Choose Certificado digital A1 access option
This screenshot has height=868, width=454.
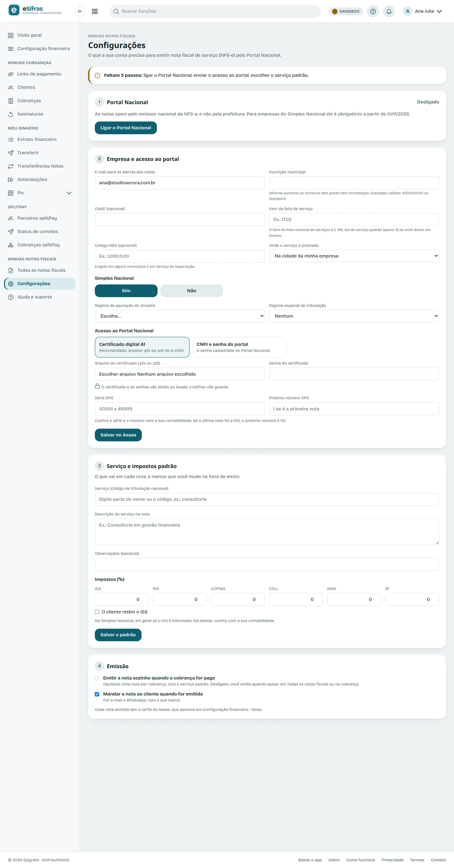coord(142,347)
